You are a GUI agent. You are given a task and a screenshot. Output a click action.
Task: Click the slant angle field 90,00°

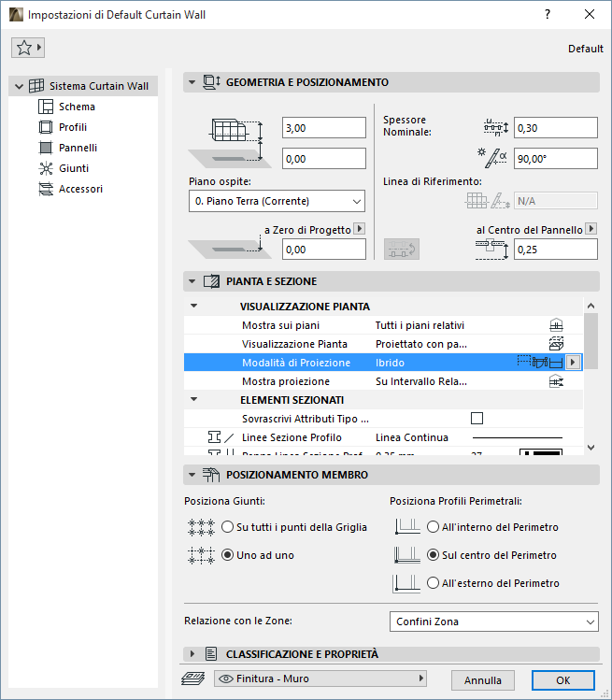555,159
